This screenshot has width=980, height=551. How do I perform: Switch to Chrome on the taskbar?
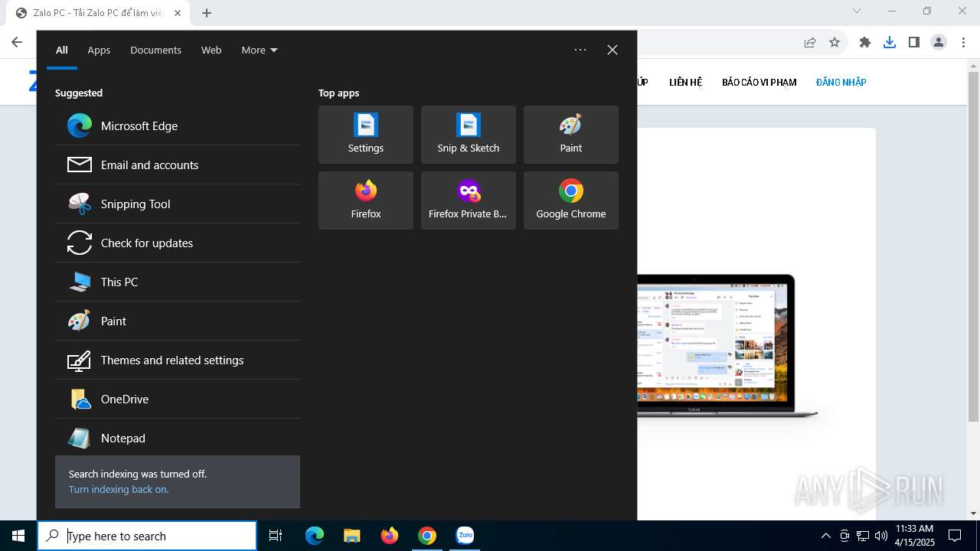click(426, 536)
